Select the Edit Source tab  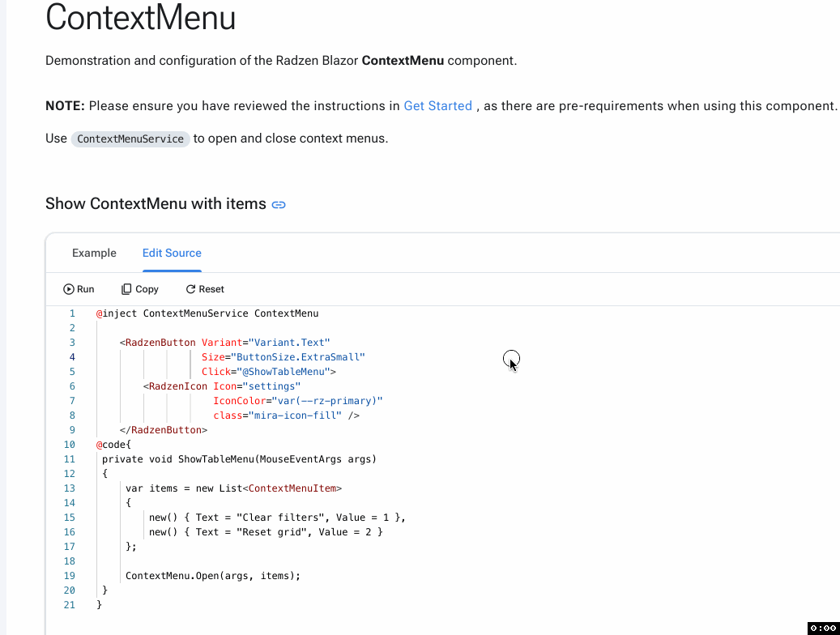[x=172, y=253]
